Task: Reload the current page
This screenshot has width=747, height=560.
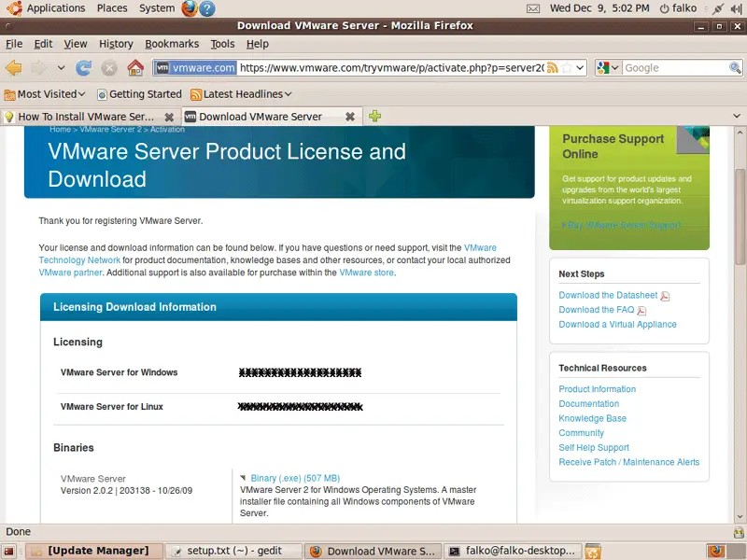Action: [84, 68]
